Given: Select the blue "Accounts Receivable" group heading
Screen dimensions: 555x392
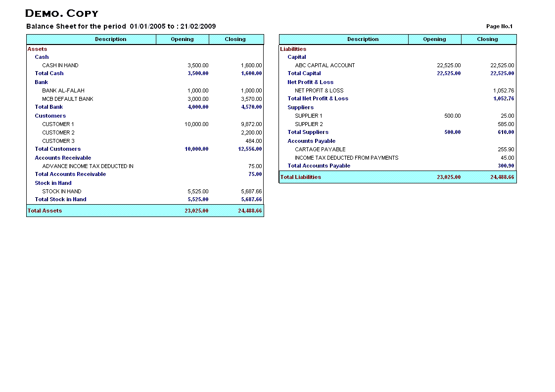Looking at the screenshot, I should coord(63,158).
